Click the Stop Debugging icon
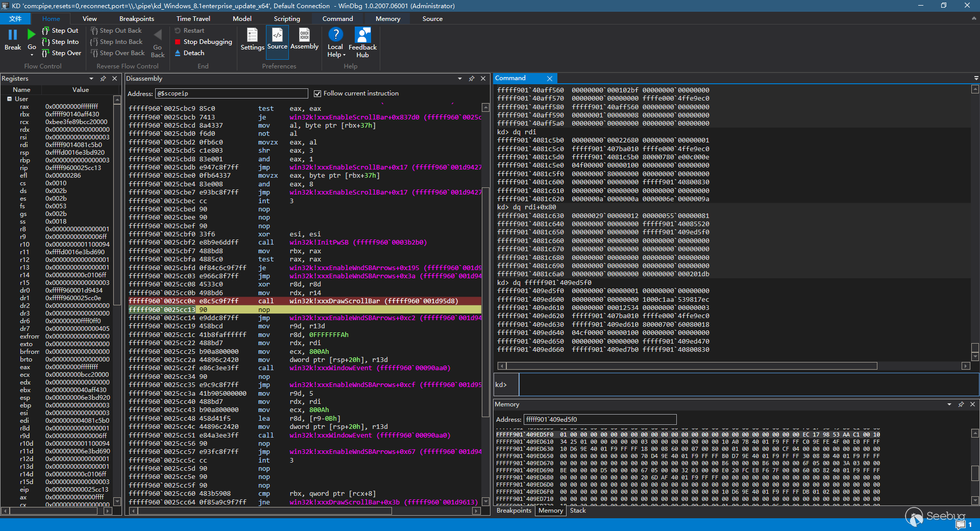The image size is (980, 531). coord(178,42)
